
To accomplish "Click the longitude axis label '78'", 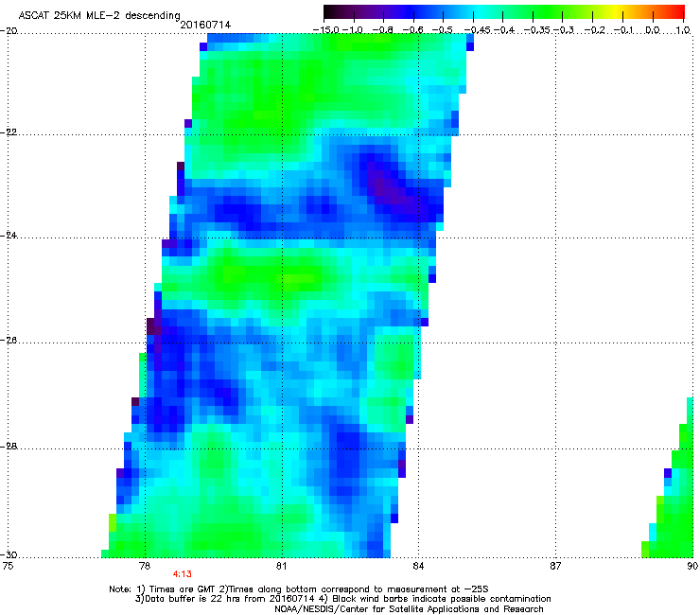I will point(144,566).
